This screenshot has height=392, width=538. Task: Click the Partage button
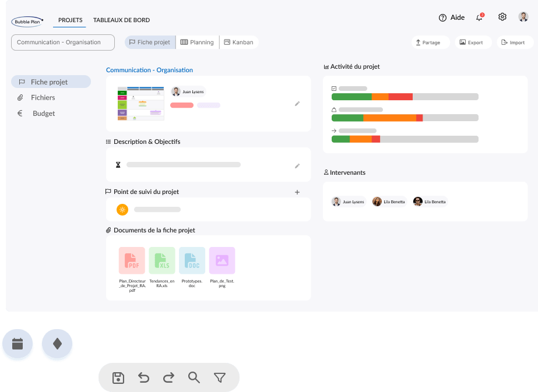(430, 43)
